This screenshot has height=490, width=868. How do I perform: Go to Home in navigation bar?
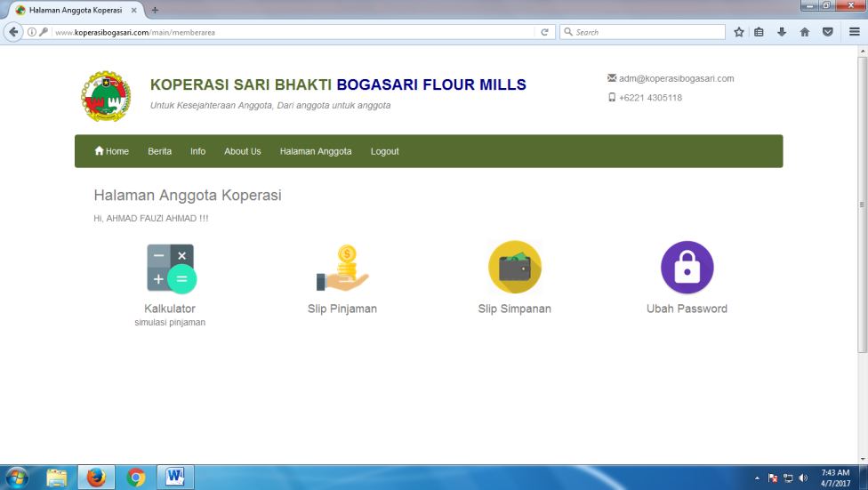(112, 151)
